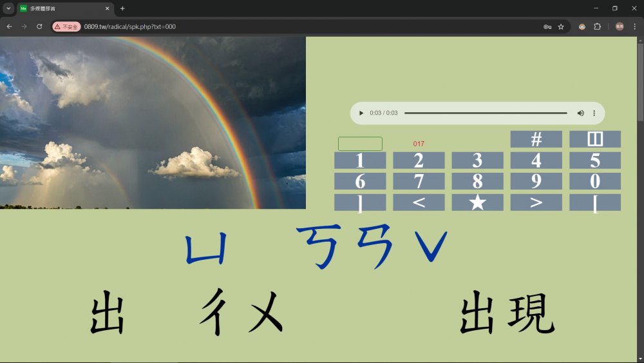Mute the audio player volume
Image resolution: width=644 pixels, height=363 pixels.
[580, 113]
